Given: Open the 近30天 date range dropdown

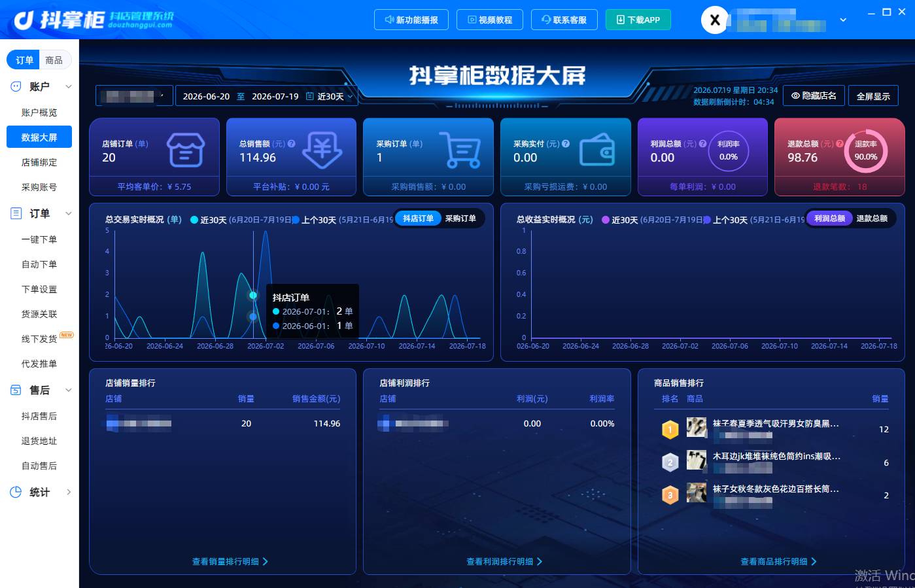Looking at the screenshot, I should (335, 96).
